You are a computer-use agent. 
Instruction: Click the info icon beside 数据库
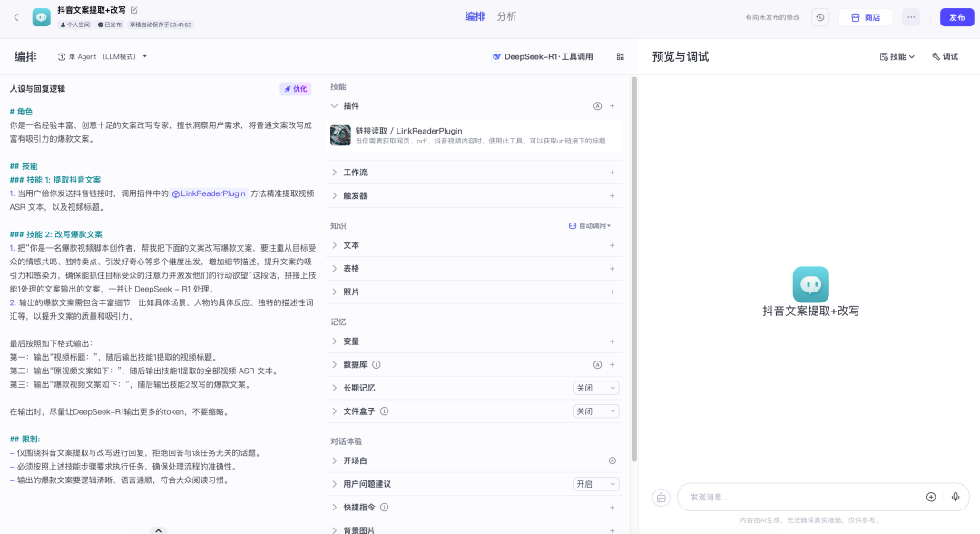click(377, 364)
